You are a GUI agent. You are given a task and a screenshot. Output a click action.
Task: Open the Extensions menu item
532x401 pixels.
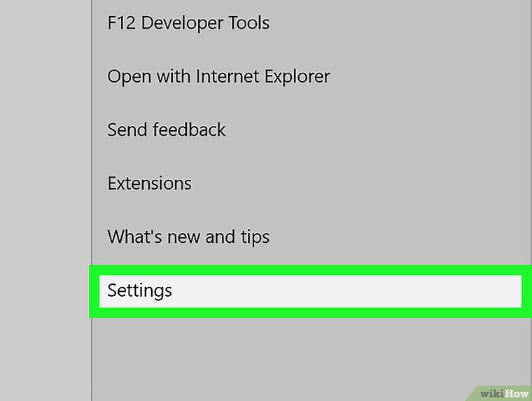pyautogui.click(x=149, y=183)
